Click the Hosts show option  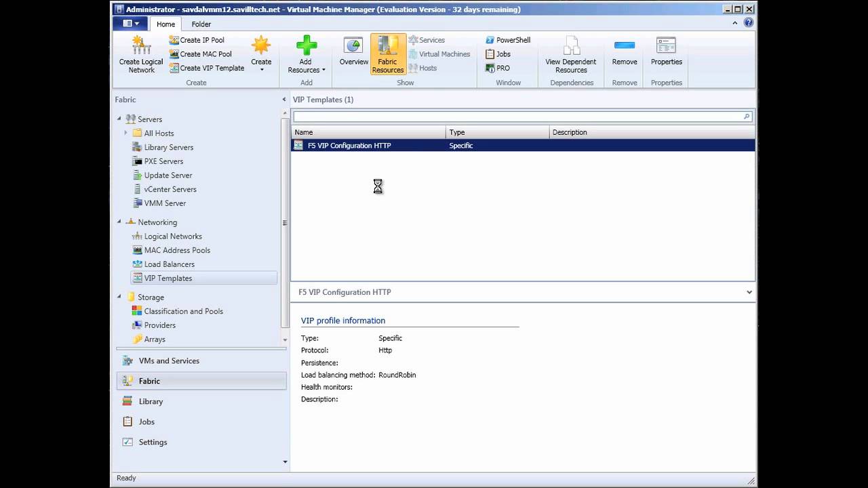tap(422, 68)
